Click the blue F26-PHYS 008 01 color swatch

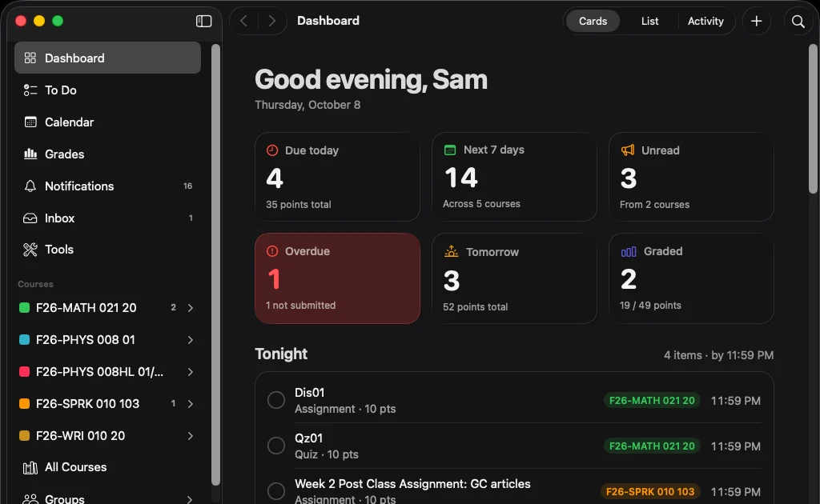pyautogui.click(x=24, y=340)
